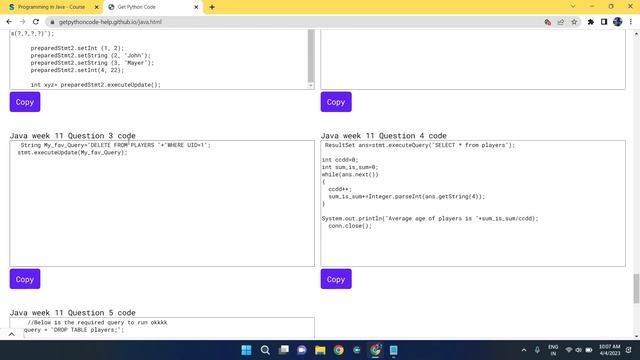Click the address bar URL
The height and width of the screenshot is (360, 640).
coord(110,22)
